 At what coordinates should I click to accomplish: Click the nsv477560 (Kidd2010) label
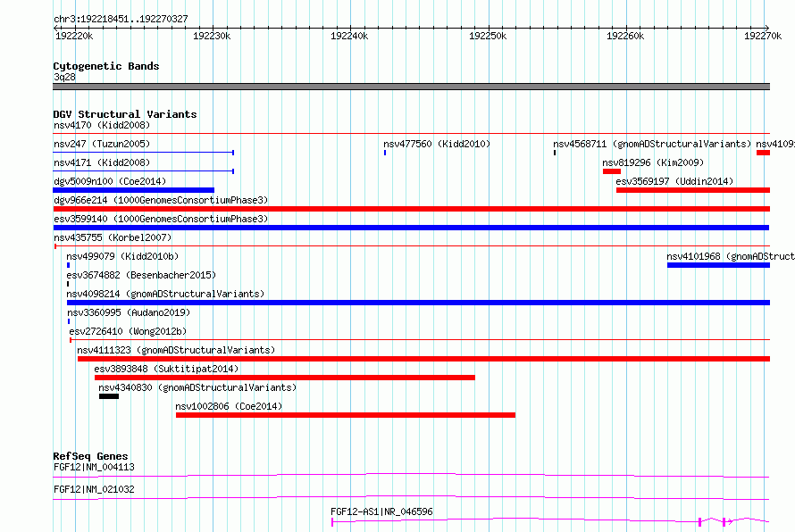pyautogui.click(x=437, y=144)
